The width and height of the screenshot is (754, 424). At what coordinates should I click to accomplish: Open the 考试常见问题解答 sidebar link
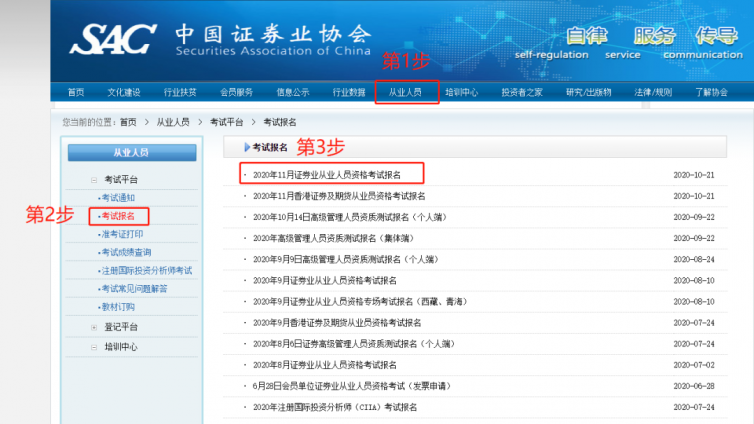coord(134,288)
